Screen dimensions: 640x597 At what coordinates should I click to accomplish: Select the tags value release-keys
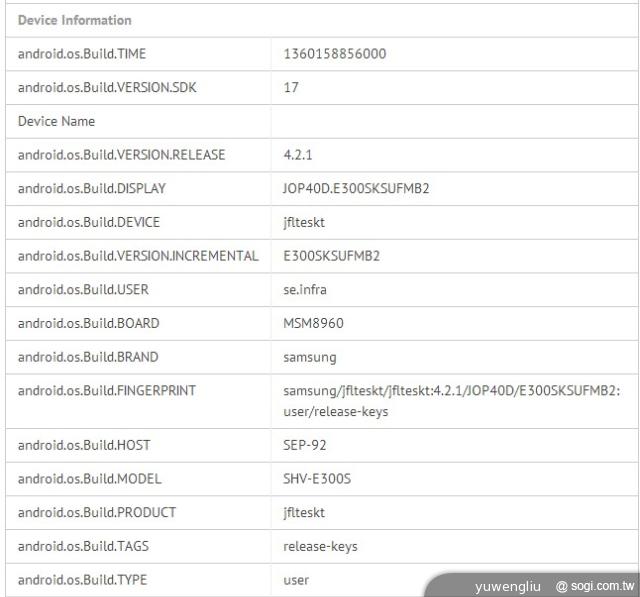(320, 546)
